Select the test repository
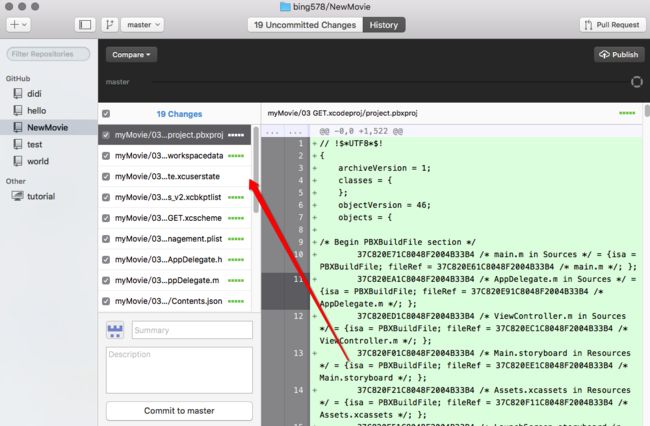The height and width of the screenshot is (426, 650). tap(49, 145)
